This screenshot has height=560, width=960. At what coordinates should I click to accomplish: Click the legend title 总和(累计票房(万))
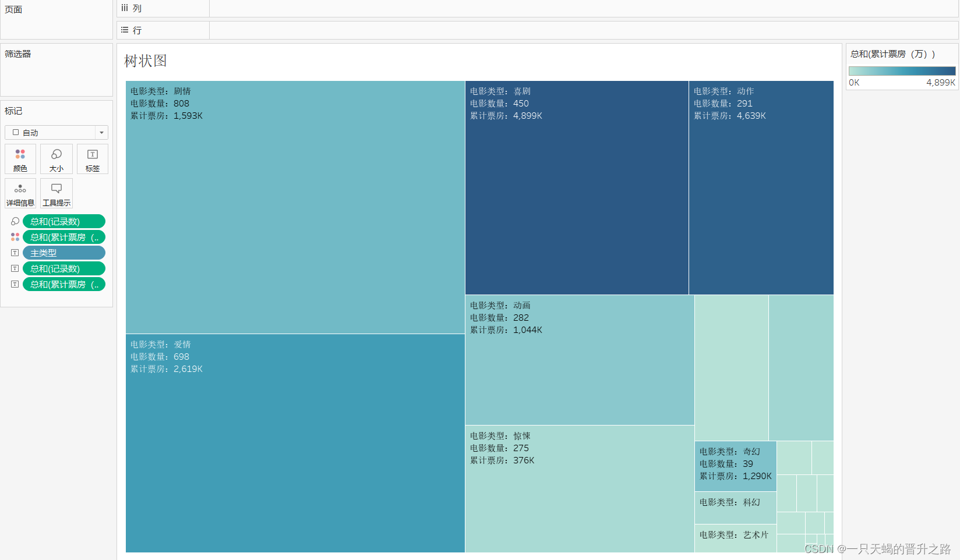(893, 54)
